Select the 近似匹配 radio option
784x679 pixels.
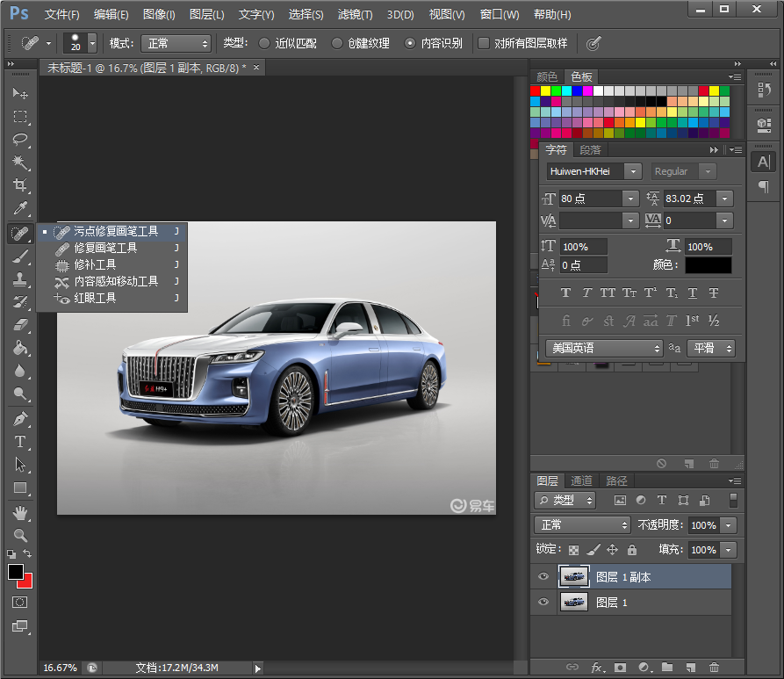[265, 43]
